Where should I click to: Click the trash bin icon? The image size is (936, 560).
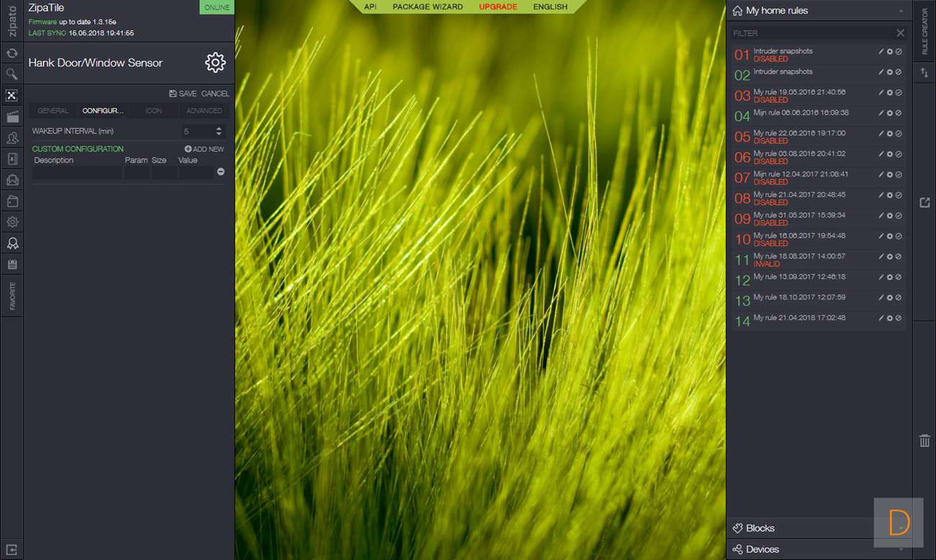click(x=924, y=441)
